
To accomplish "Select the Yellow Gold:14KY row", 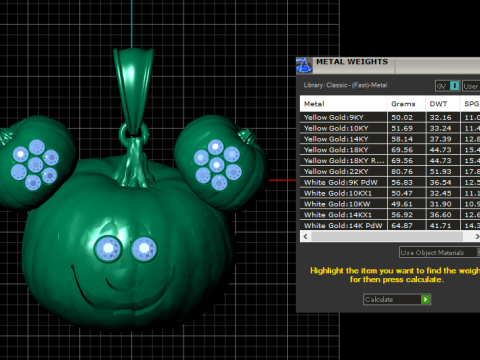I will pyautogui.click(x=390, y=139).
